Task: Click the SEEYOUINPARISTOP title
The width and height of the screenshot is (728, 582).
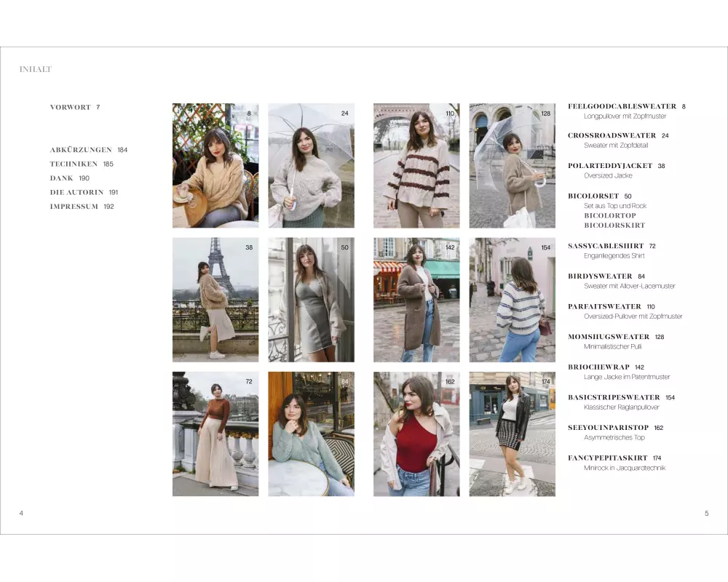Action: pos(608,428)
